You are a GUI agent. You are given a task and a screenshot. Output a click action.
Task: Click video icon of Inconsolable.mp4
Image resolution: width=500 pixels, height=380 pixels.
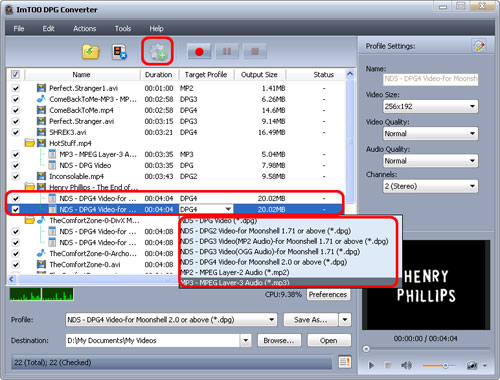41,176
